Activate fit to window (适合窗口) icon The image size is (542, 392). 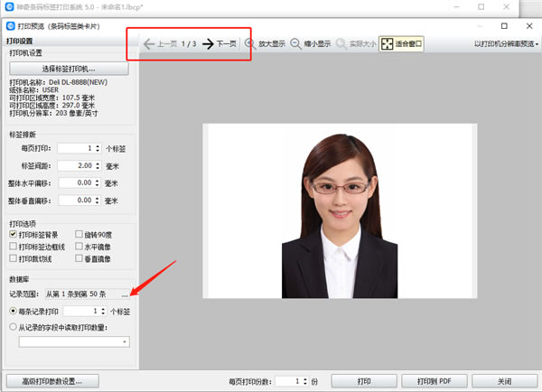click(x=387, y=43)
